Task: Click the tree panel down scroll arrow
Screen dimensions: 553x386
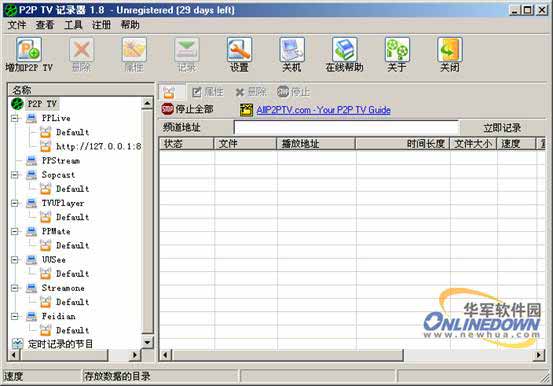Action: (147, 342)
